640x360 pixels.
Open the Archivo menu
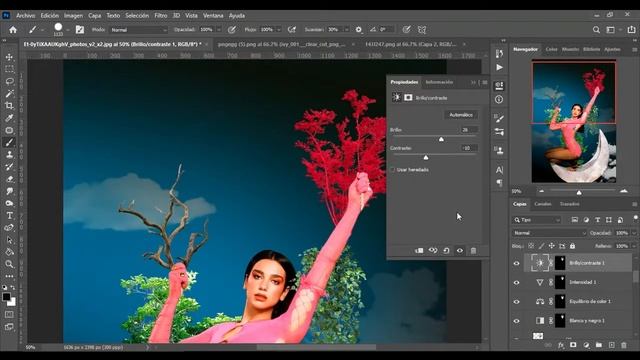pyautogui.click(x=25, y=16)
